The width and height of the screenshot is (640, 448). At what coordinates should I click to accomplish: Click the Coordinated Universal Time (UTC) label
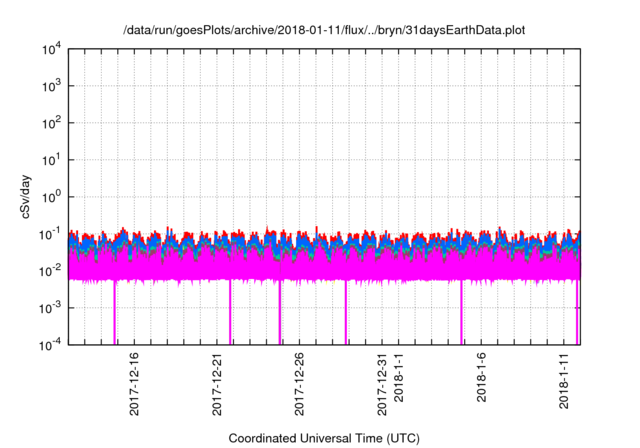[324, 439]
